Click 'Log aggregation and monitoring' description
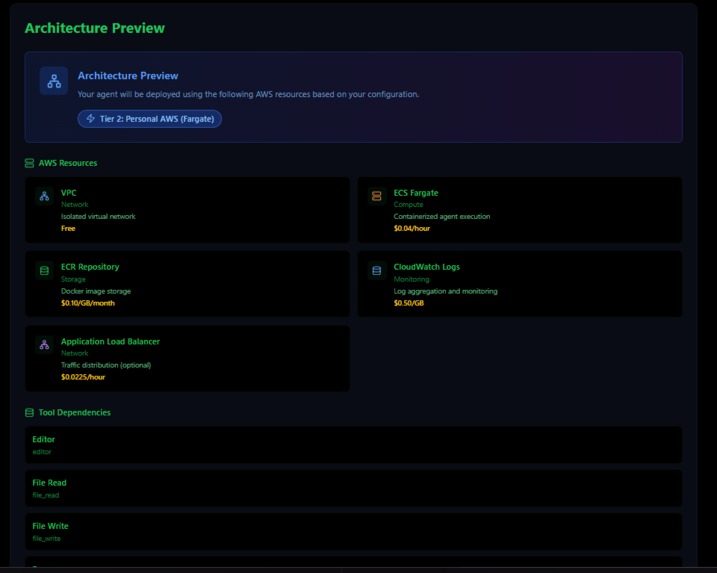This screenshot has height=573, width=717. point(445,291)
